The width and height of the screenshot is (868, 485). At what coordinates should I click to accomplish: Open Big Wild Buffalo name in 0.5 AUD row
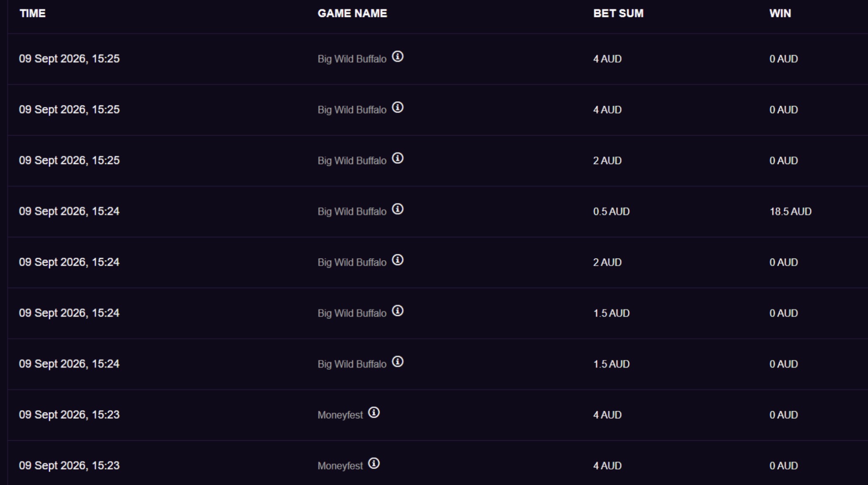352,212
